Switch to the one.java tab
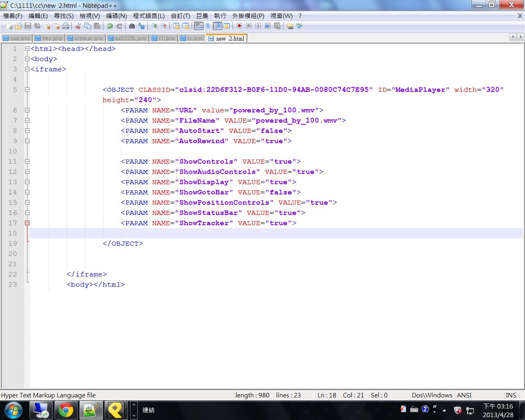Viewport: 525px width, 420px height. pyautogui.click(x=17, y=38)
